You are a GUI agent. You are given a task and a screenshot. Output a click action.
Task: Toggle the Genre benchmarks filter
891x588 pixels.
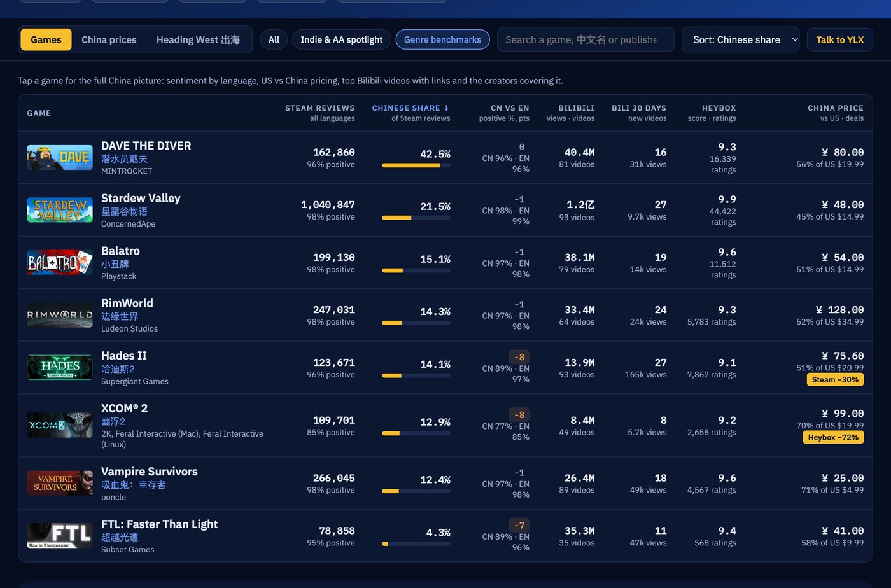tap(442, 39)
